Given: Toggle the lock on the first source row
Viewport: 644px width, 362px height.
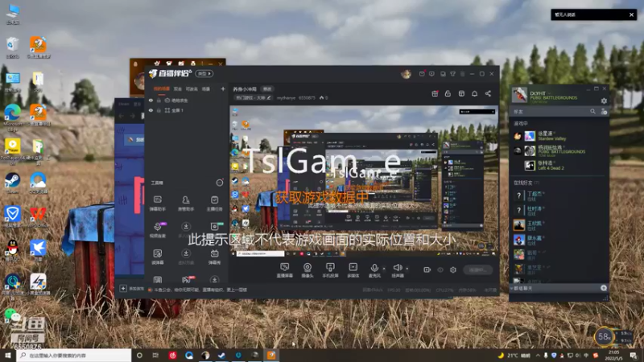Looking at the screenshot, I should click(x=159, y=100).
